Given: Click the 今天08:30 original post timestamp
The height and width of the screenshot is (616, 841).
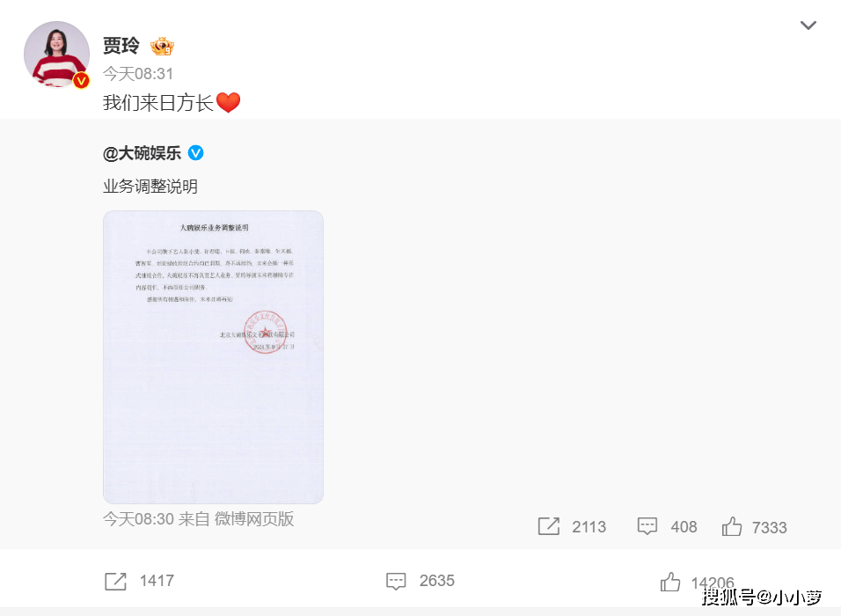Looking at the screenshot, I should coord(138,519).
